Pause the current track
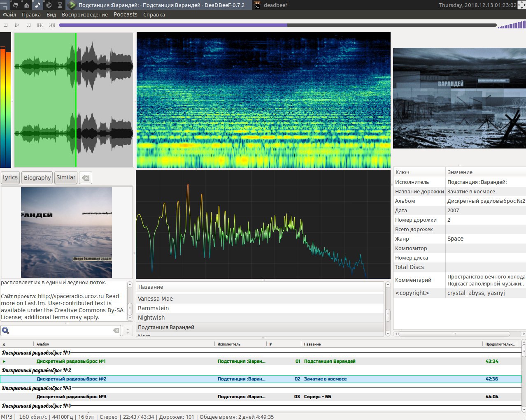The height and width of the screenshot is (420, 526). click(x=28, y=25)
